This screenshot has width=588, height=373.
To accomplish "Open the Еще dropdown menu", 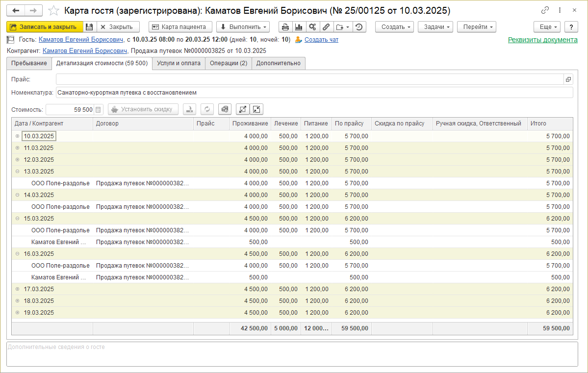I will [x=547, y=27].
